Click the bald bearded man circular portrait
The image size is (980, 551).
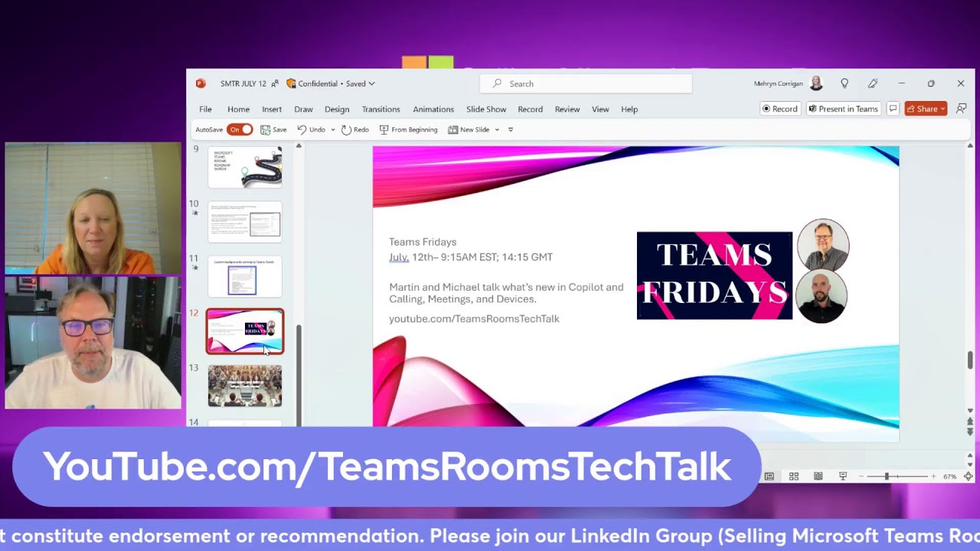click(822, 297)
